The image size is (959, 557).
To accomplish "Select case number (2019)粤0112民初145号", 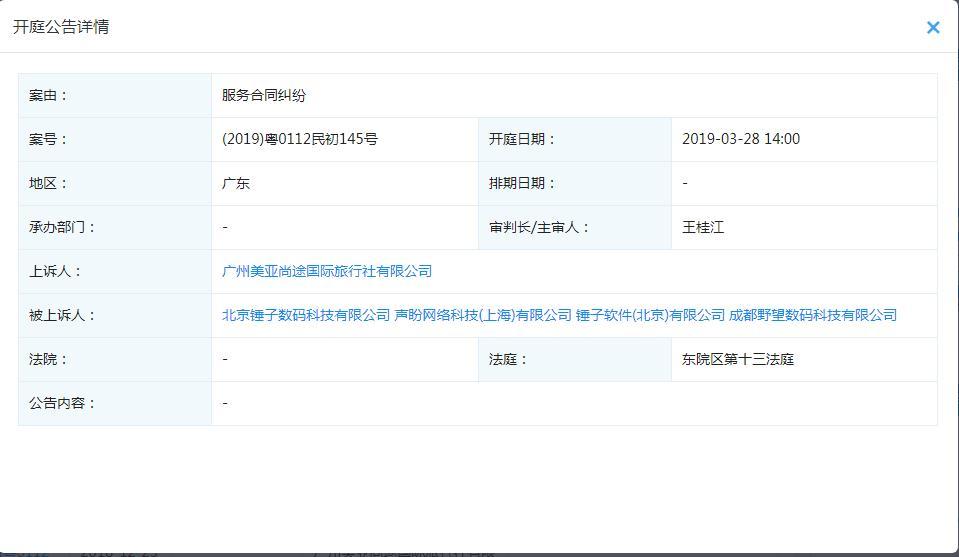I will coord(300,139).
